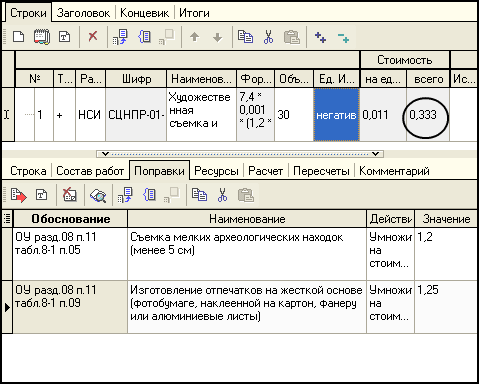Cut correction with the lower toolbar scissors
479x384 pixels.
(222, 195)
